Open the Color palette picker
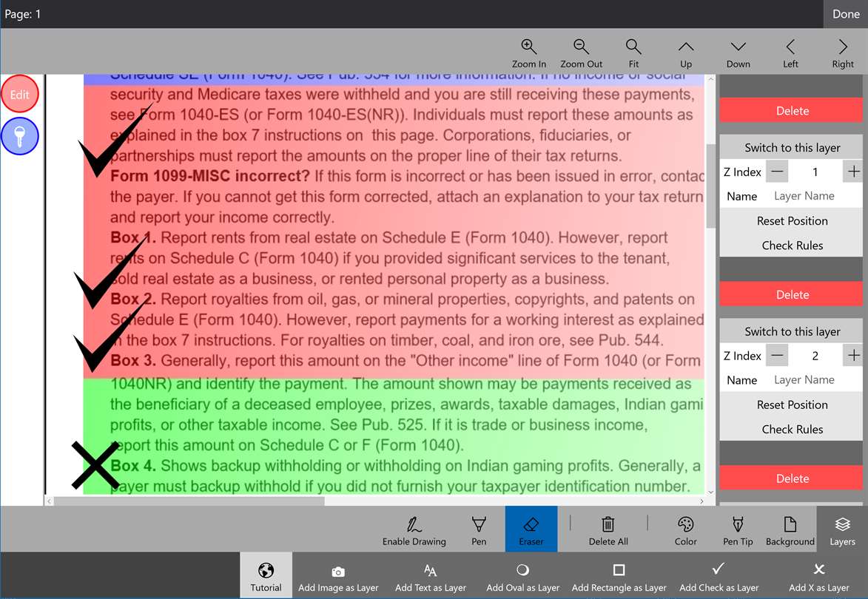The image size is (868, 599). coord(685,529)
